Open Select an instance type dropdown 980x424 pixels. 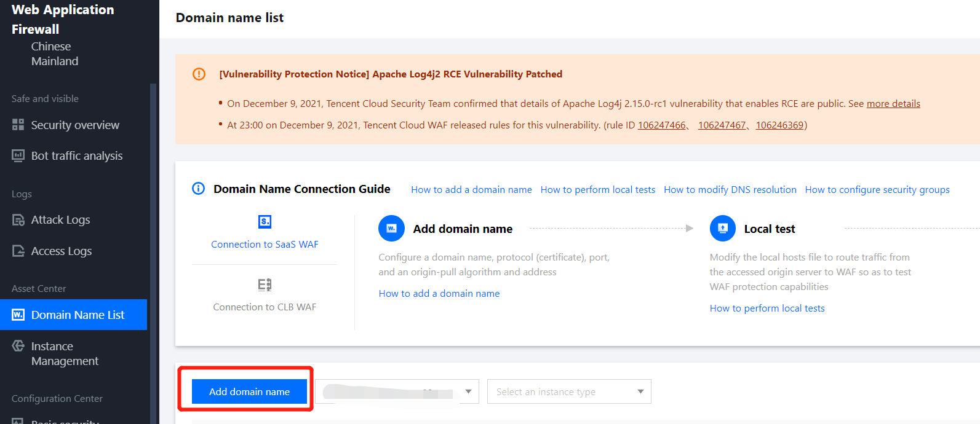coord(569,391)
